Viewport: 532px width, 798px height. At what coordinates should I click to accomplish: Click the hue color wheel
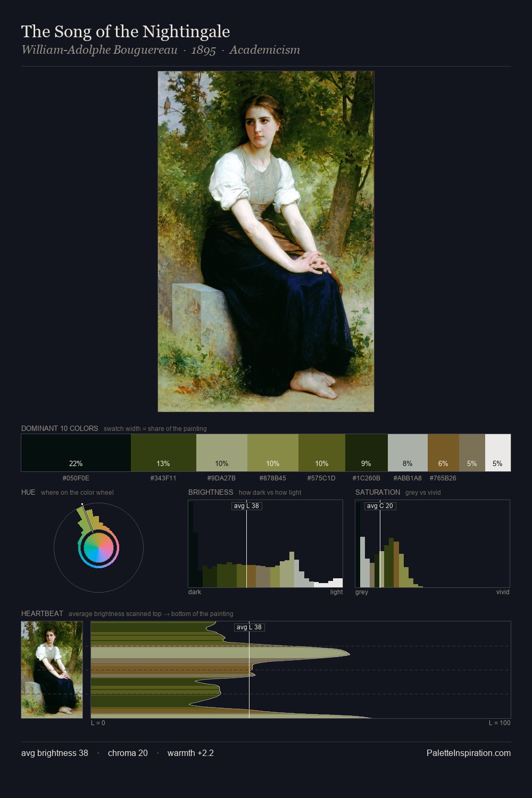pos(98,547)
